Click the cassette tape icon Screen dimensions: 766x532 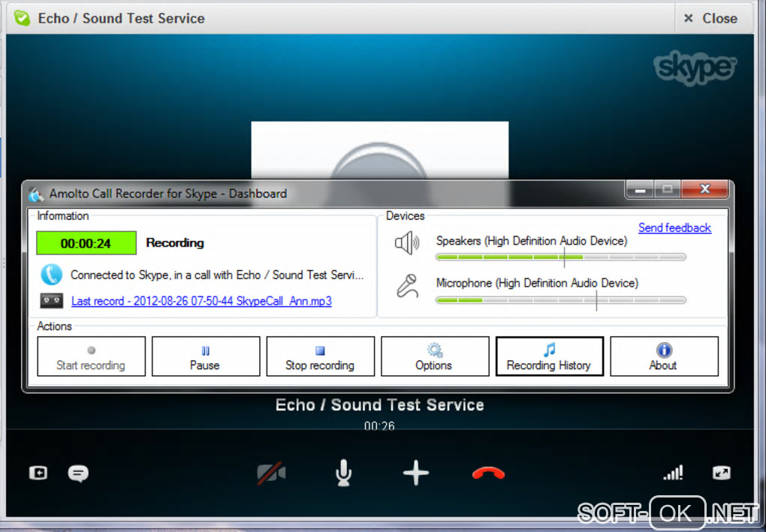coord(51,301)
